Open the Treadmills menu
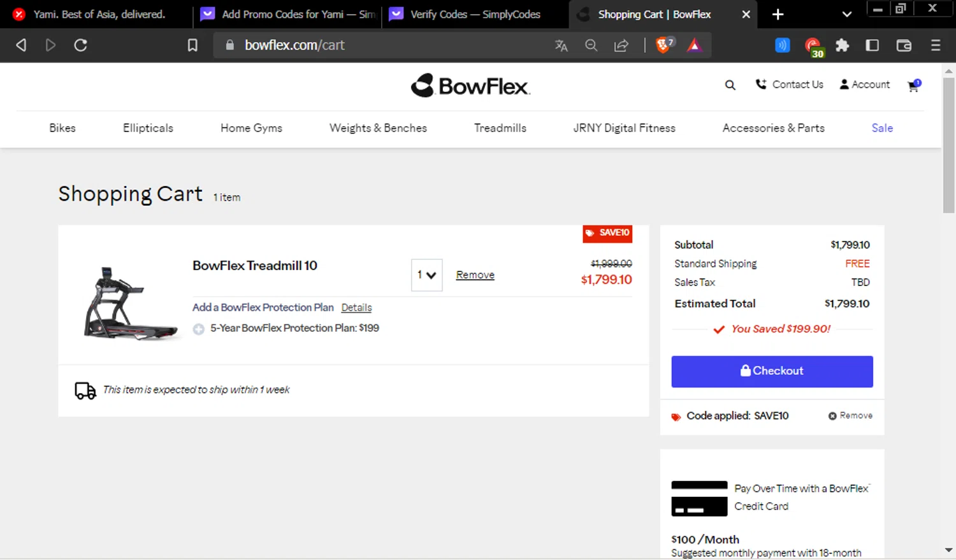This screenshot has width=956, height=560. [500, 128]
